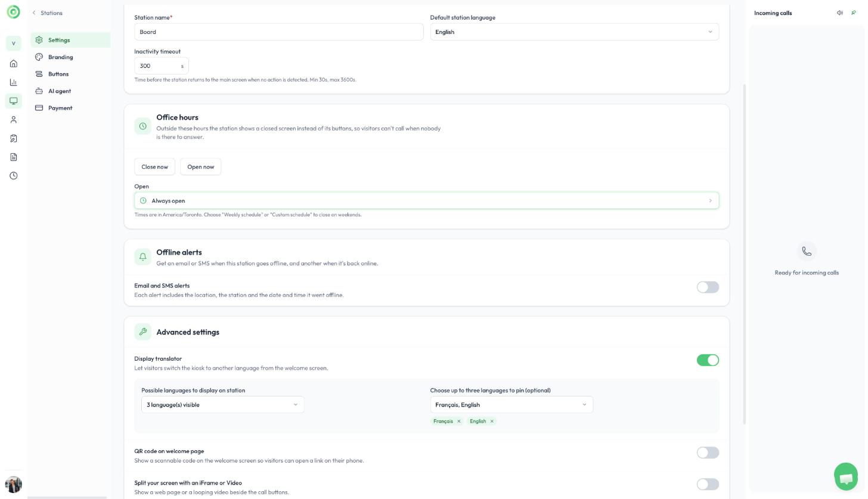Open the AI agent menu item
Image resolution: width=868 pixels, height=499 pixels.
click(60, 91)
